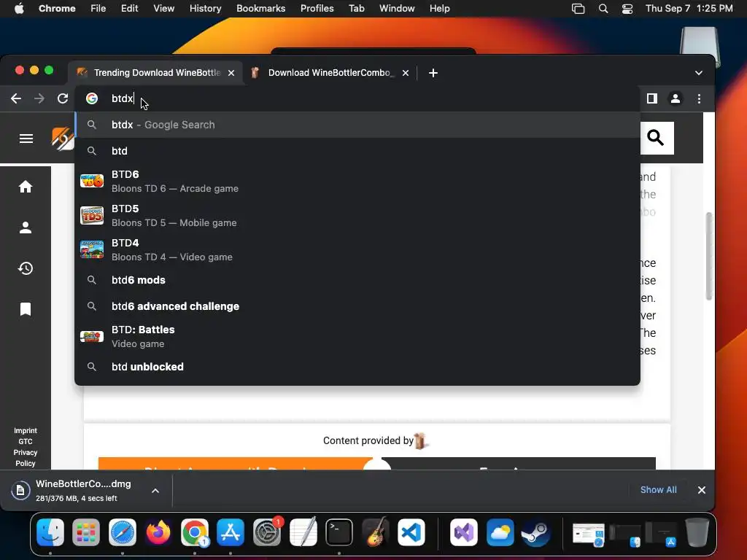Launch Visual Studio Code from the Dock
Screen dimensions: 747x560
[x=411, y=532]
